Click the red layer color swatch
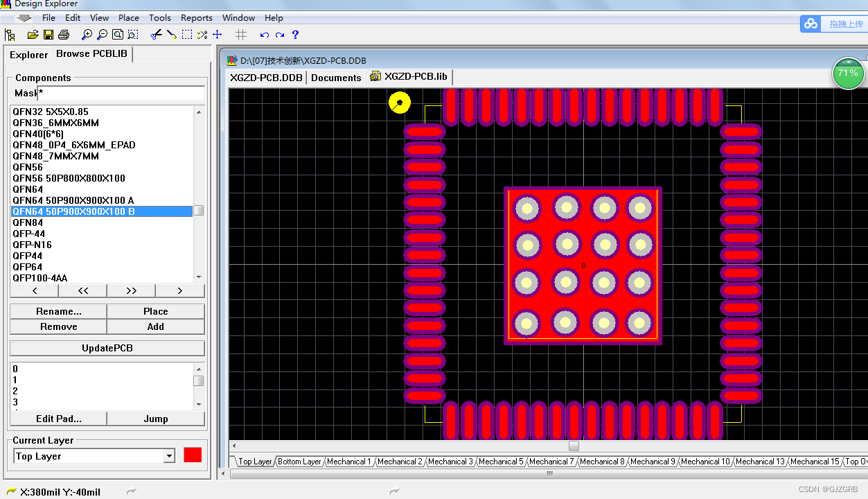This screenshot has height=499, width=868. [x=192, y=455]
